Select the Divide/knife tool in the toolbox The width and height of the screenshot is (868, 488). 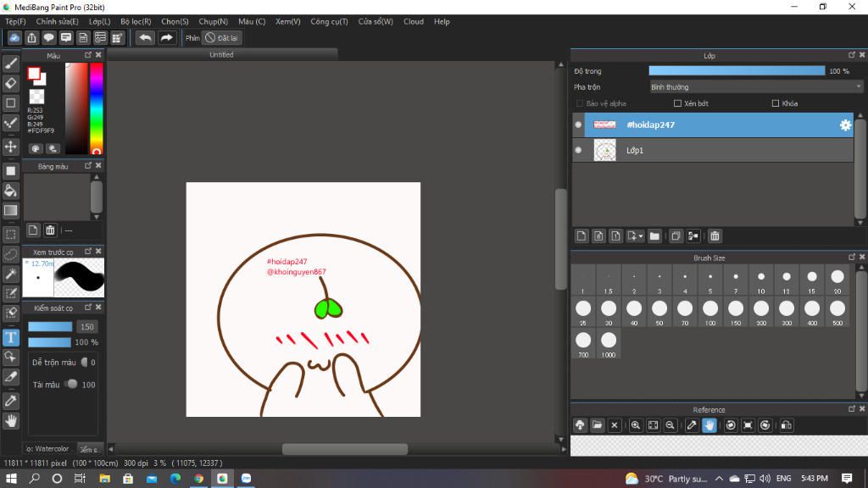[10, 377]
